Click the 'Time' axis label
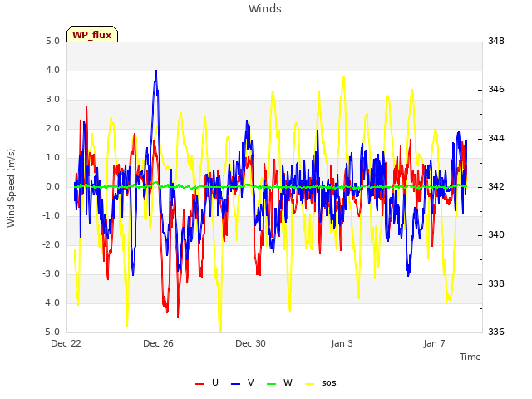This screenshot has height=399, width=532. (x=470, y=357)
